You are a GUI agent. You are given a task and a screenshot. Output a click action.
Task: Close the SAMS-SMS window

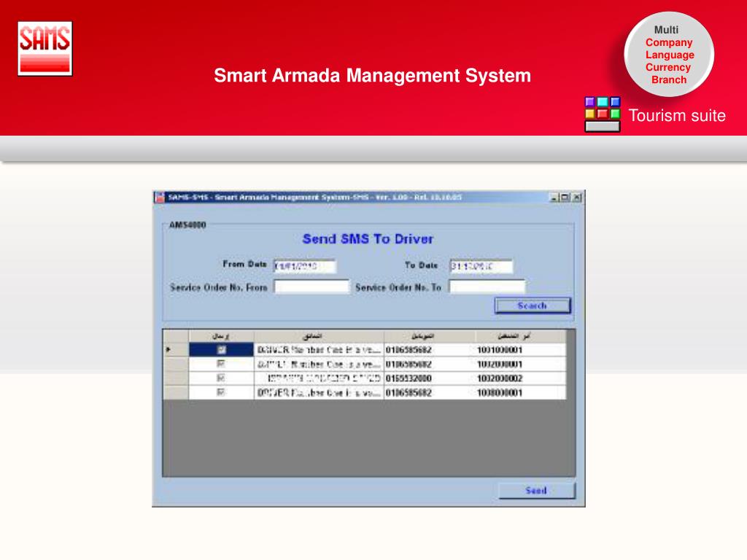[577, 197]
